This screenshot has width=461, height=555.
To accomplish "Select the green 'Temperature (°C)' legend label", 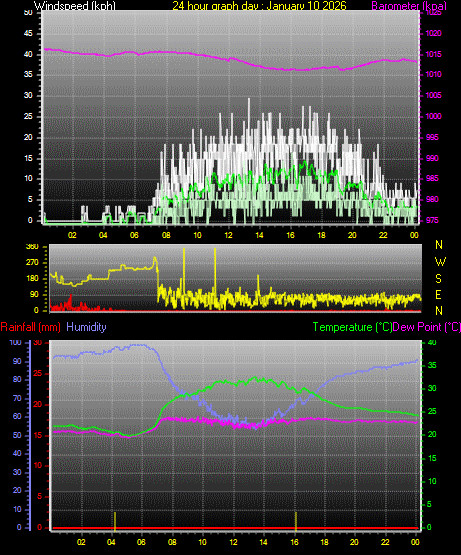I will pos(352,327).
